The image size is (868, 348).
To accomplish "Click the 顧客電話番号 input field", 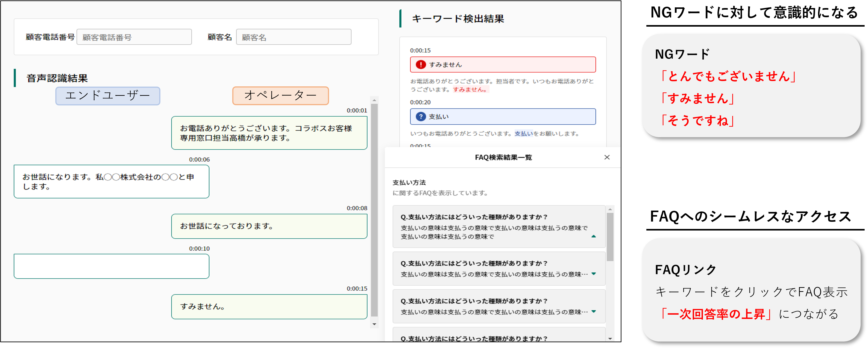I will 134,37.
